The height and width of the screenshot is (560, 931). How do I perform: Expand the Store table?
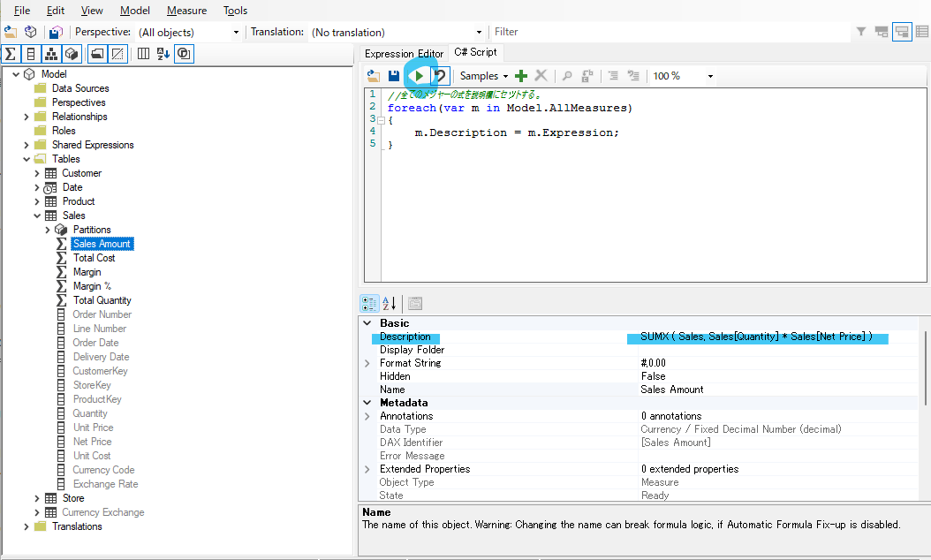(x=37, y=498)
